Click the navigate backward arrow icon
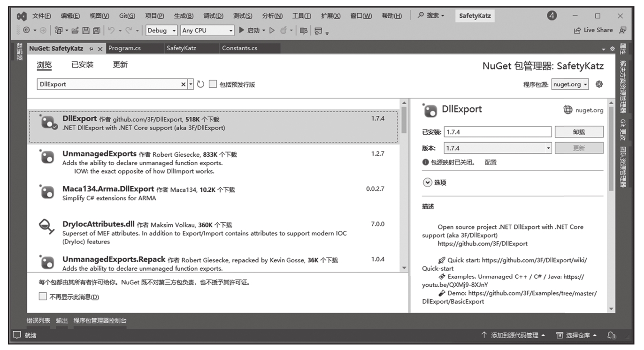The height and width of the screenshot is (350, 644). 27,30
